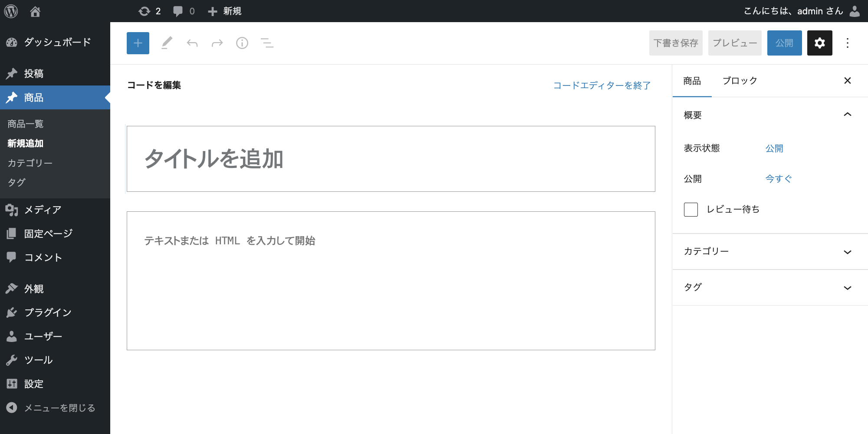The height and width of the screenshot is (434, 868).
Task: Click the undo arrow
Action: pos(192,43)
